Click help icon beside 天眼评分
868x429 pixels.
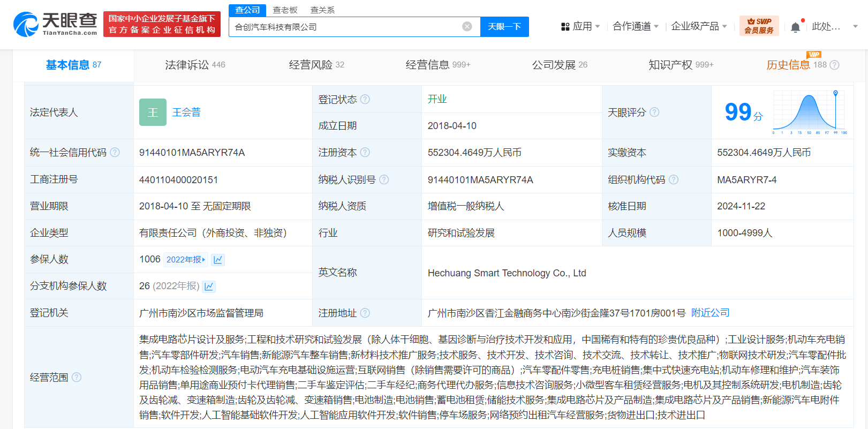654,112
